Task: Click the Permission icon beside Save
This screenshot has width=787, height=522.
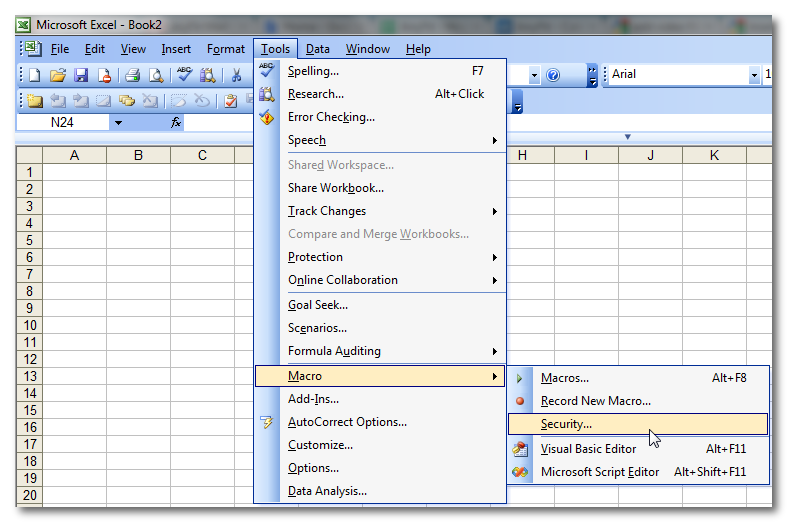Action: coord(104,75)
